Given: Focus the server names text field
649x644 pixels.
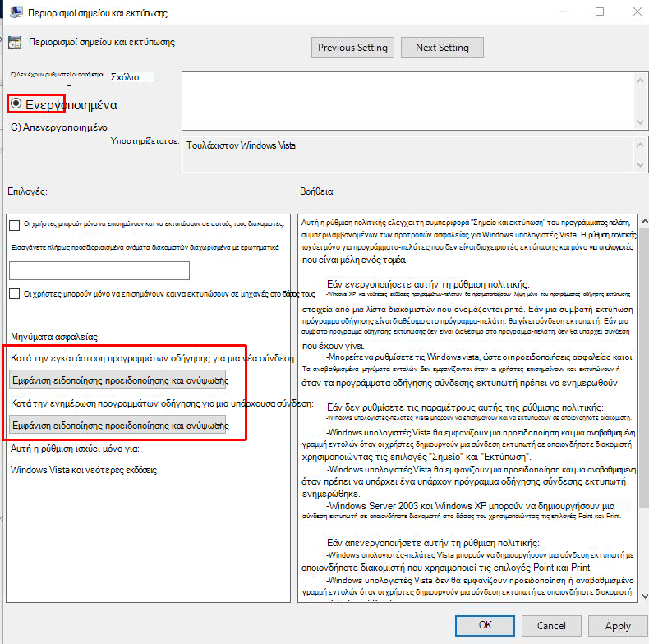Looking at the screenshot, I should (x=99, y=270).
